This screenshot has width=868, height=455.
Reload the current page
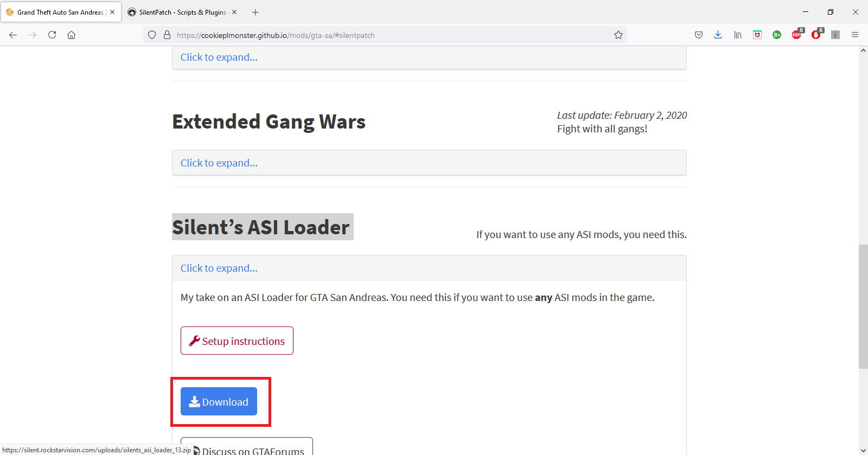tap(52, 35)
